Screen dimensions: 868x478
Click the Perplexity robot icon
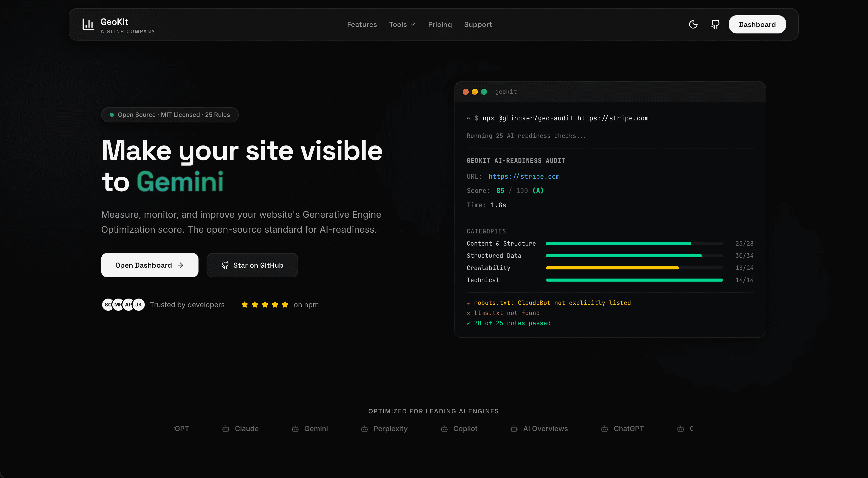(365, 429)
